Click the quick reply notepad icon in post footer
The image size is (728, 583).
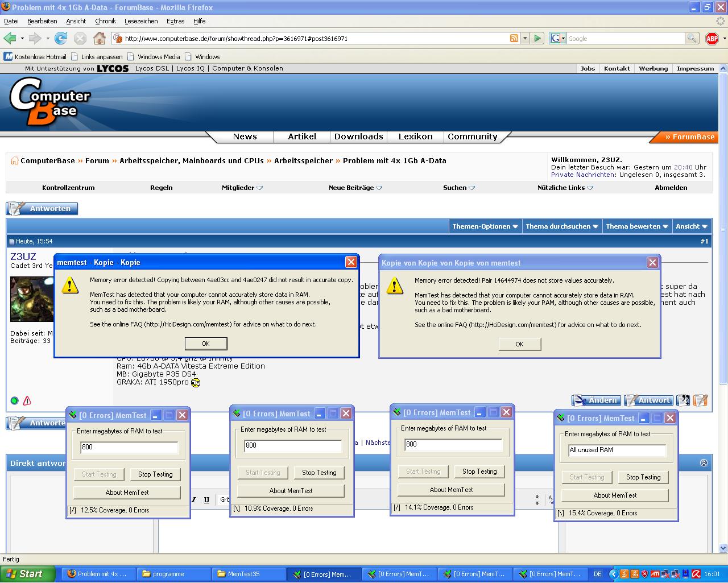click(x=701, y=400)
